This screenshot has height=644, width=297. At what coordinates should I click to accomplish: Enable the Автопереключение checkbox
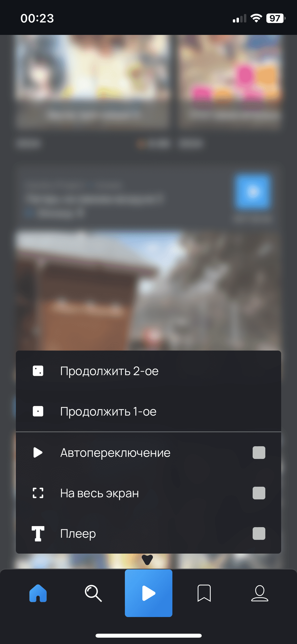pos(259,453)
